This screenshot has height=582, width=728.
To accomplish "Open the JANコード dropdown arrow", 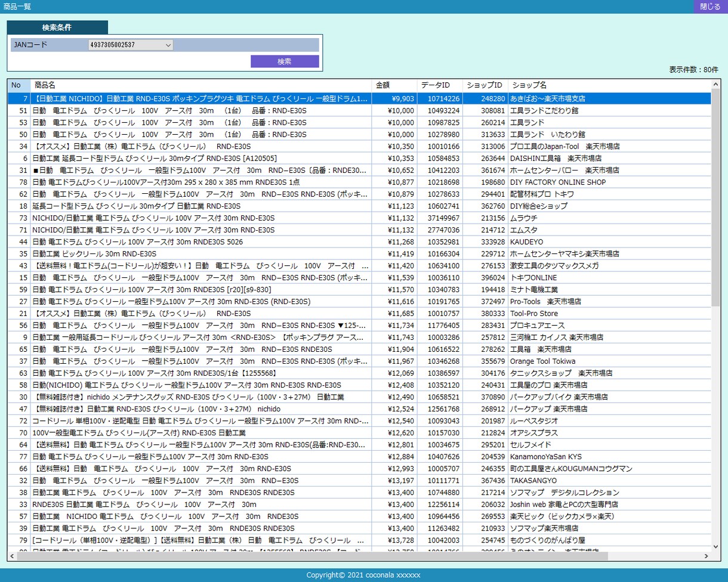I will click(x=168, y=45).
